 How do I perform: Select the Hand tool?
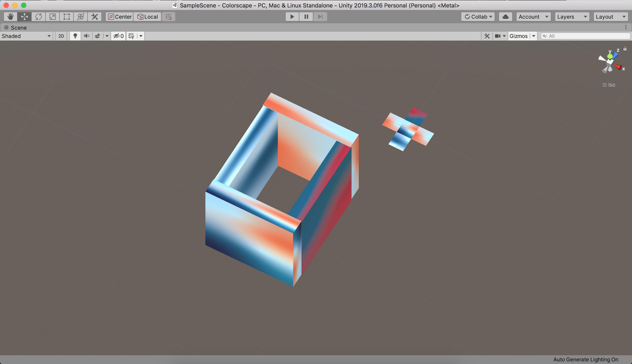(11, 17)
